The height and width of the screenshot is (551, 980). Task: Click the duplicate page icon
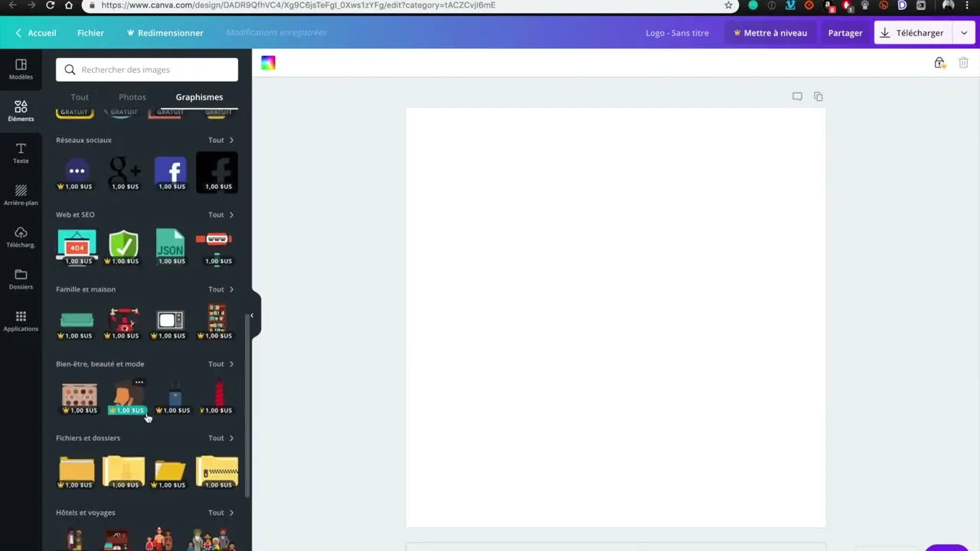click(818, 96)
